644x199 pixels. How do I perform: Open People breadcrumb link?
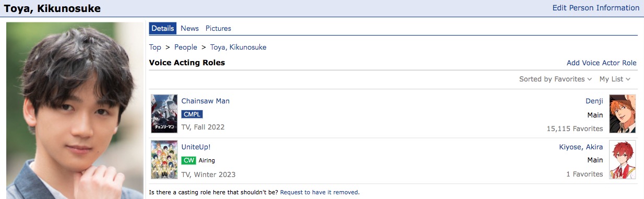pos(186,47)
